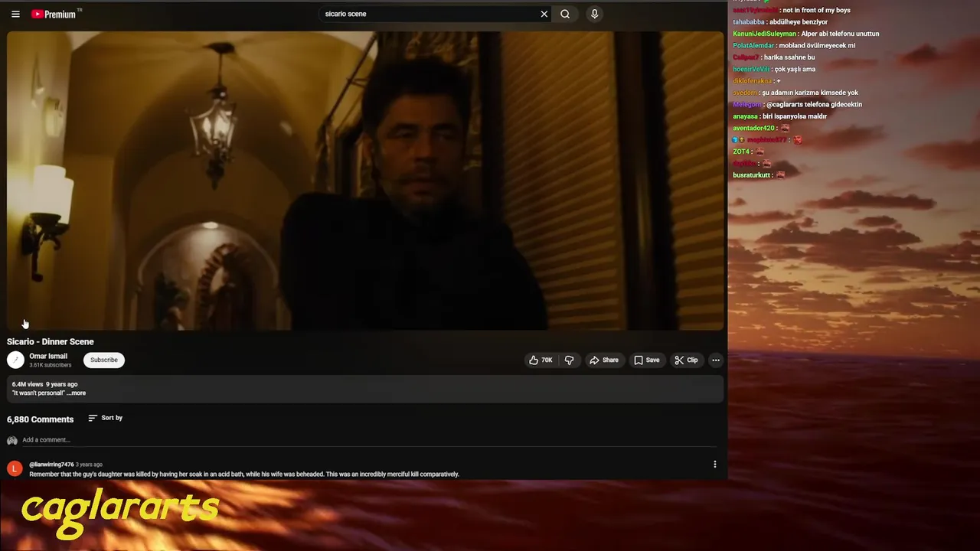
Task: Open the YouTube hamburger guide menu
Action: [x=15, y=14]
